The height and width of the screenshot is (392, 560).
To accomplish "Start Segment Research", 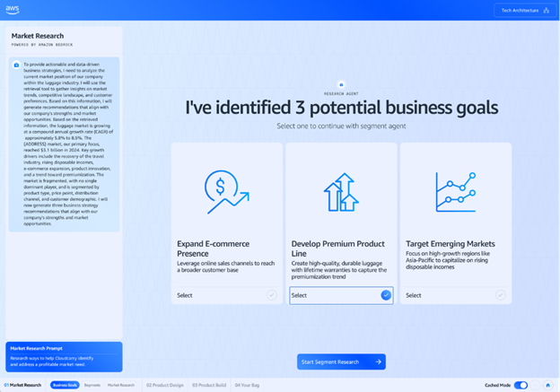I will coord(341,362).
